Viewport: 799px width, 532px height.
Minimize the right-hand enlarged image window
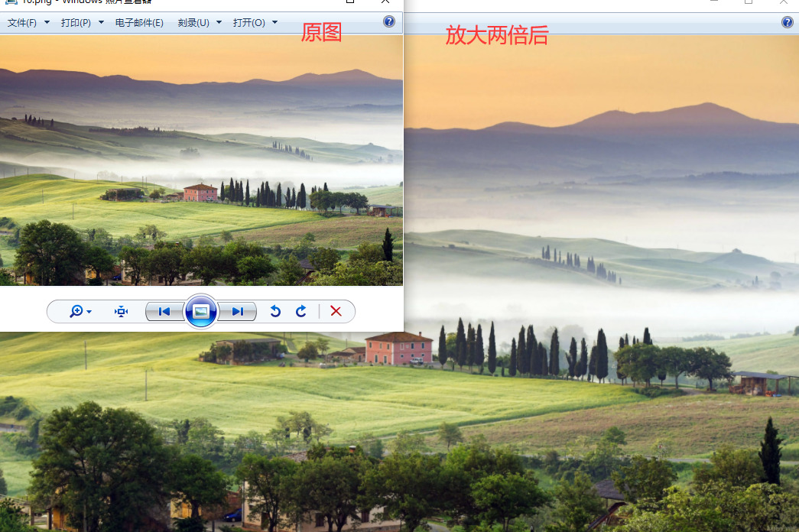click(714, 2)
